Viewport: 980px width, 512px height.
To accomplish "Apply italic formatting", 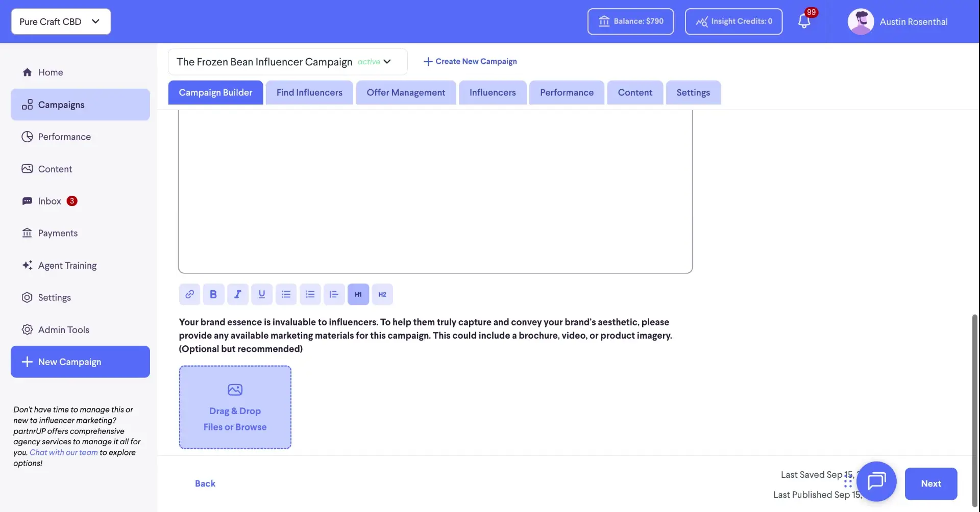I will tap(238, 294).
